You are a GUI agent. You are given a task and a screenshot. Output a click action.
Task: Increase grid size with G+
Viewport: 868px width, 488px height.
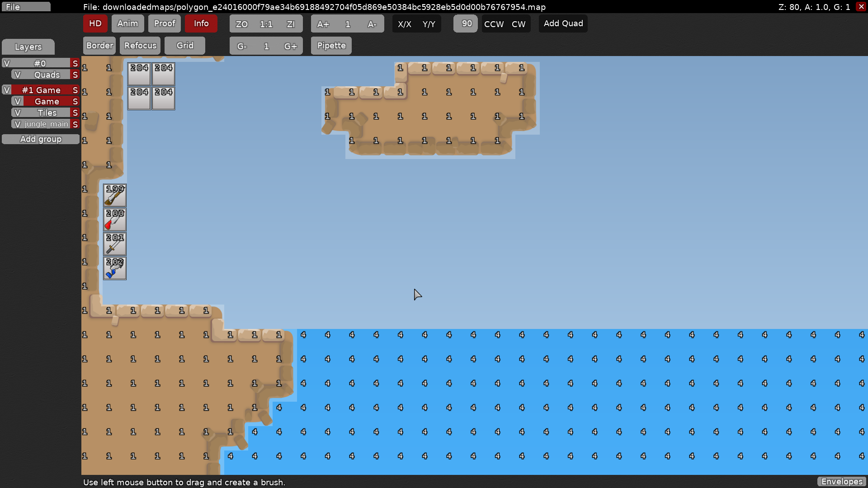point(291,46)
